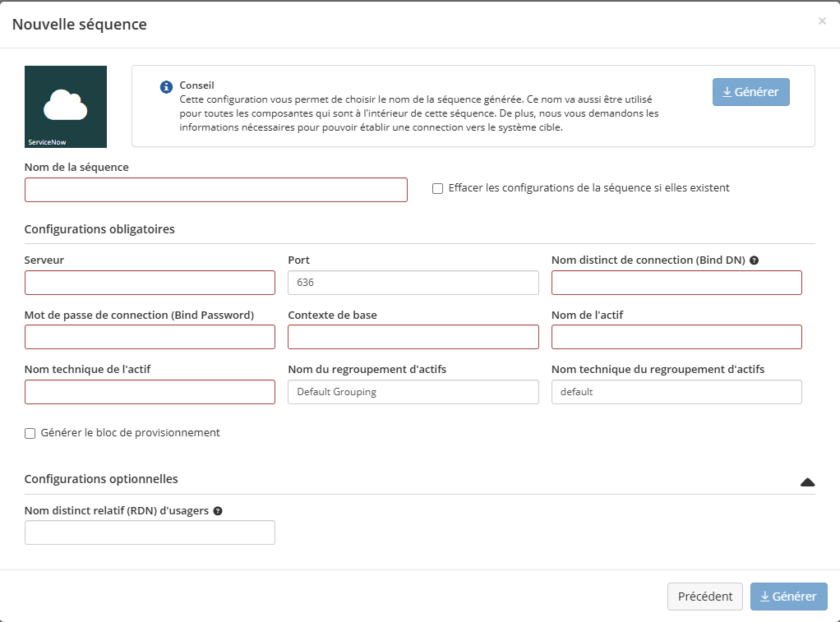Click the Default Grouping input field

[413, 392]
